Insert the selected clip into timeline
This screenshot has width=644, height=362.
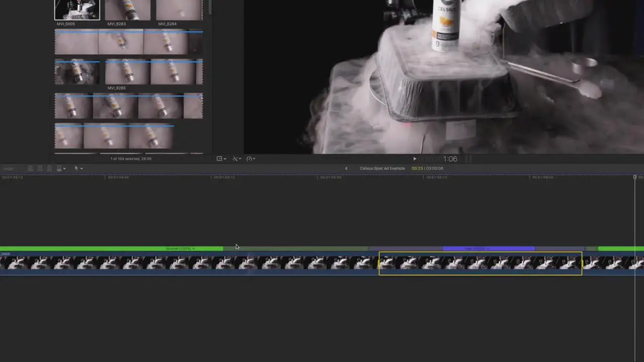point(40,168)
